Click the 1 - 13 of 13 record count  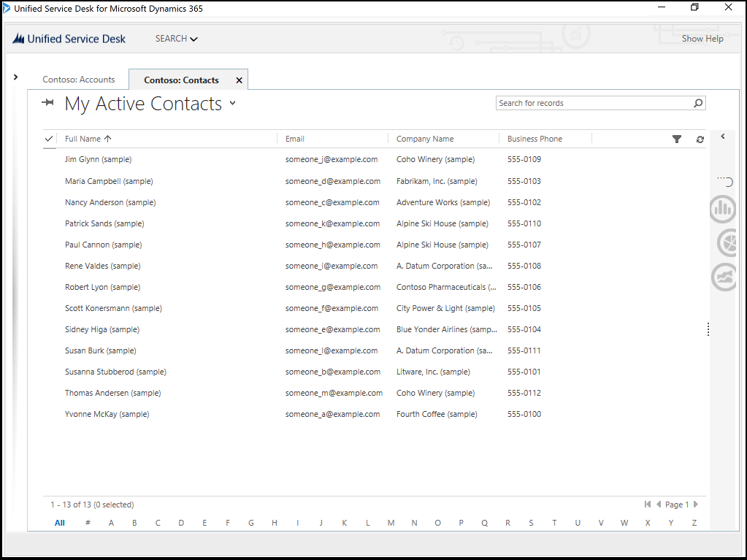coord(92,505)
